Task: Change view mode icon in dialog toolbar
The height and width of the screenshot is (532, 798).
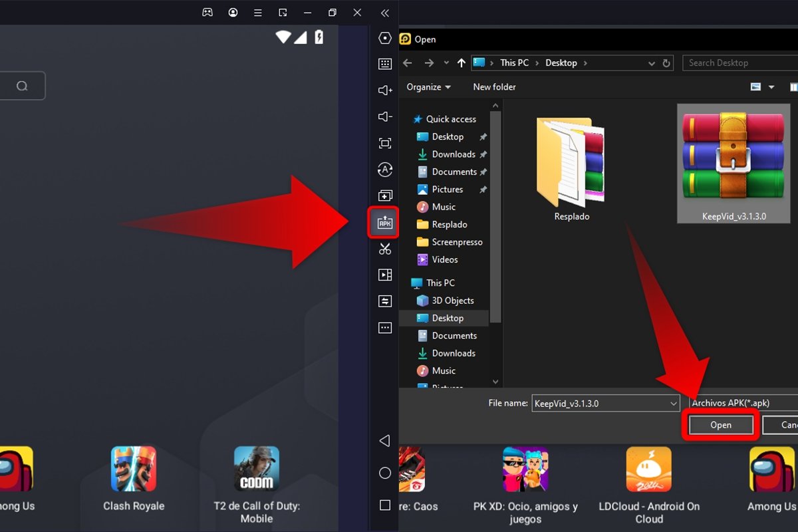Action: click(x=755, y=87)
